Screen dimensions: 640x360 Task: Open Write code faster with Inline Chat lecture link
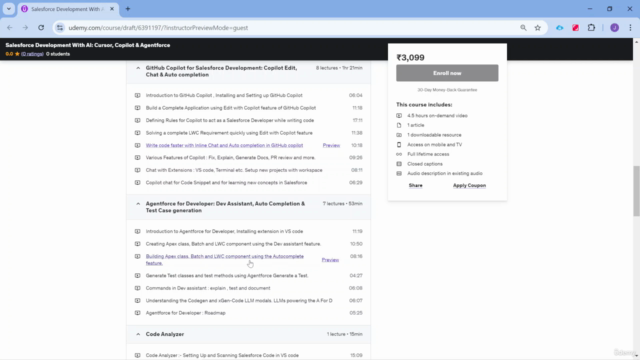click(x=224, y=145)
